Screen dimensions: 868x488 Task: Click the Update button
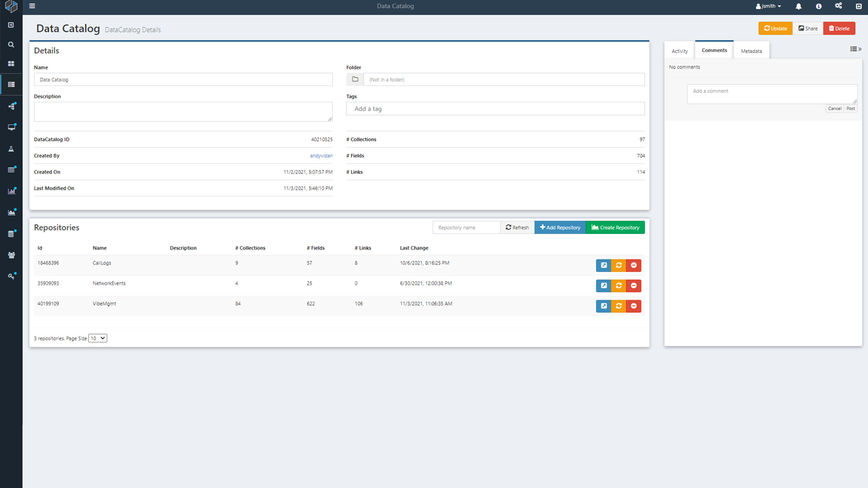click(775, 28)
